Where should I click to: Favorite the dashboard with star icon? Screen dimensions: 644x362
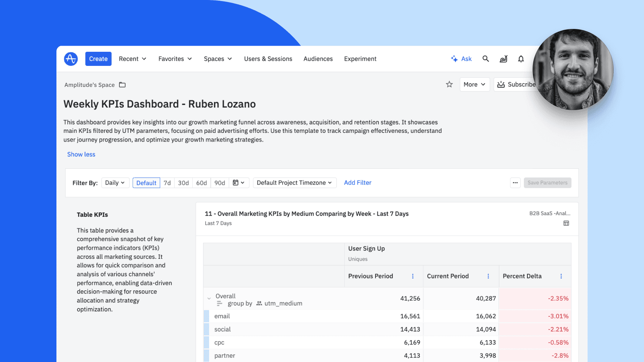pos(449,84)
